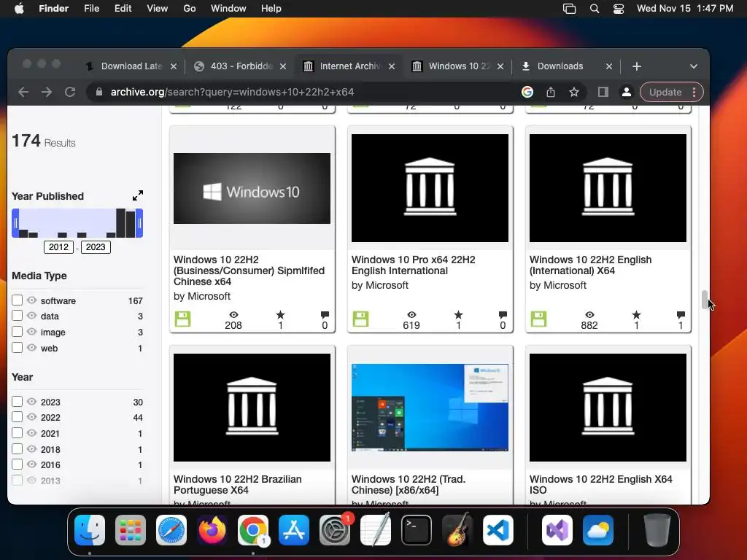
Task: Click the browser back arrow
Action: tap(23, 92)
